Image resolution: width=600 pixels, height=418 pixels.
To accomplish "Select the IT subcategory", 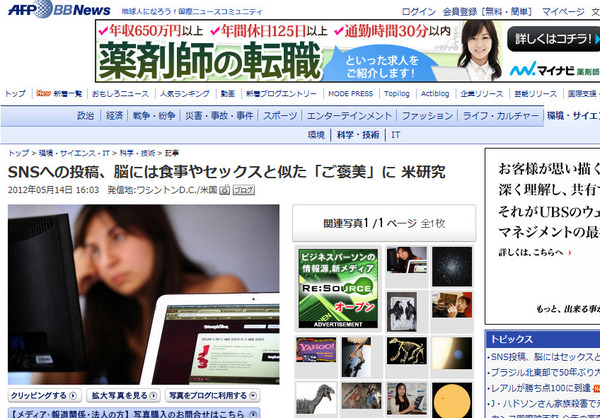I will (396, 135).
